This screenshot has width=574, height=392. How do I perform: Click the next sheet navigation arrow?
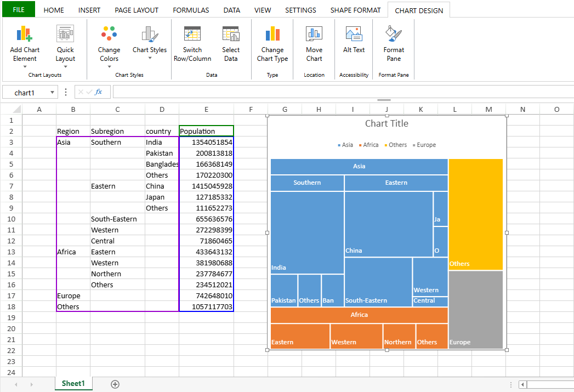click(31, 384)
